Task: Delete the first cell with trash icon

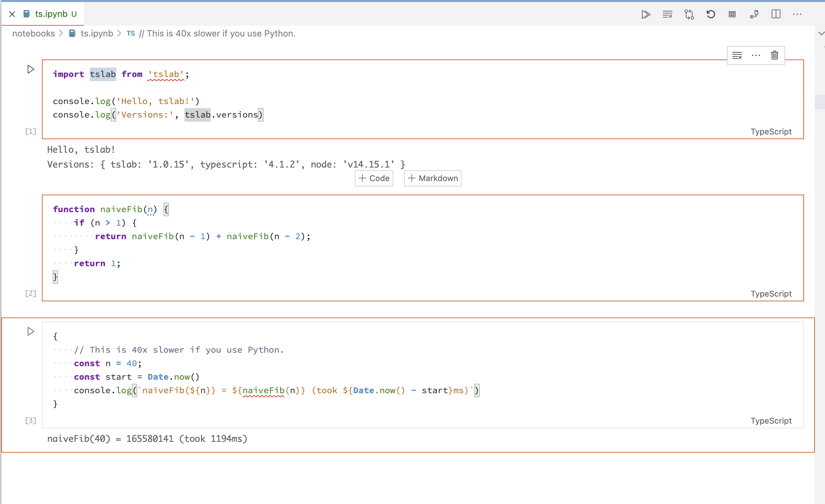Action: point(775,55)
